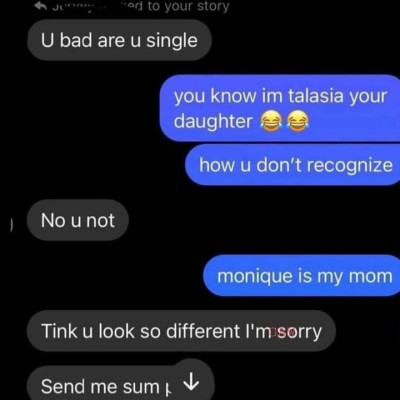This screenshot has width=400, height=400.
Task: Select the 'you know im talasia' message bubble
Action: click(280, 108)
